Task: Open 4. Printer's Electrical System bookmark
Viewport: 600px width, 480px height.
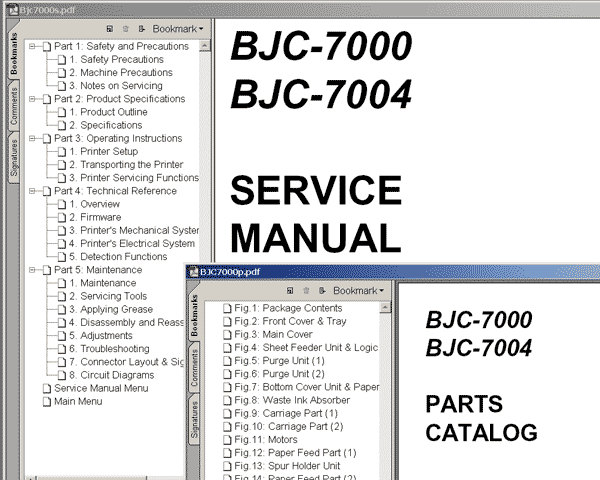Action: (x=132, y=243)
